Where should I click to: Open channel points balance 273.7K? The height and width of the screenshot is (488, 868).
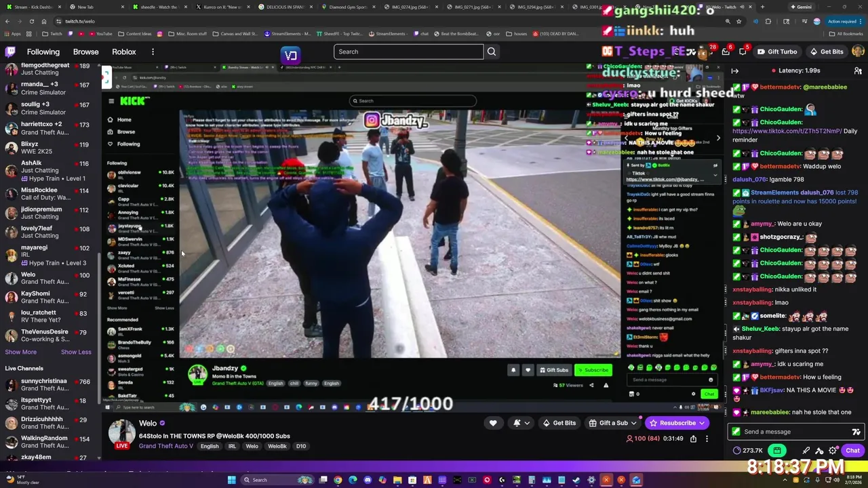coord(748,451)
